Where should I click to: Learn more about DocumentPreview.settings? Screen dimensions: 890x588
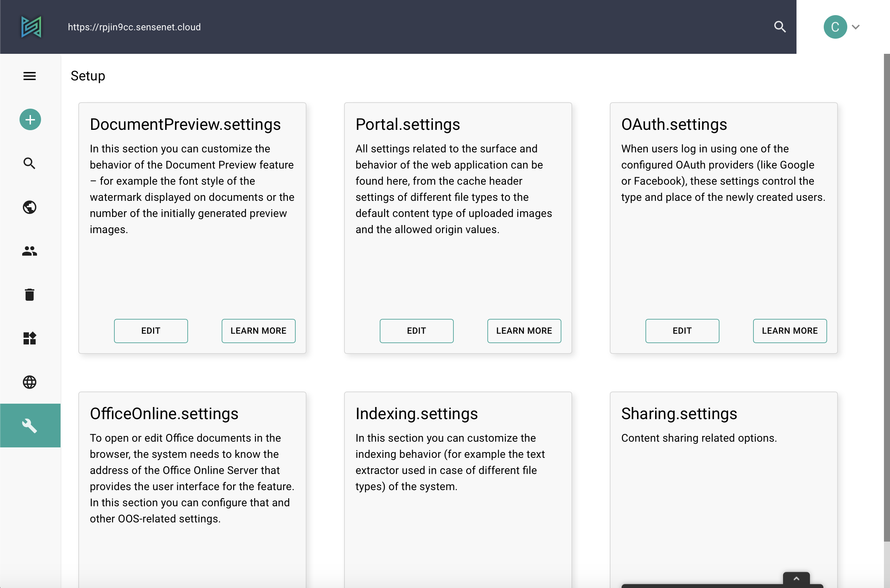[x=258, y=331]
